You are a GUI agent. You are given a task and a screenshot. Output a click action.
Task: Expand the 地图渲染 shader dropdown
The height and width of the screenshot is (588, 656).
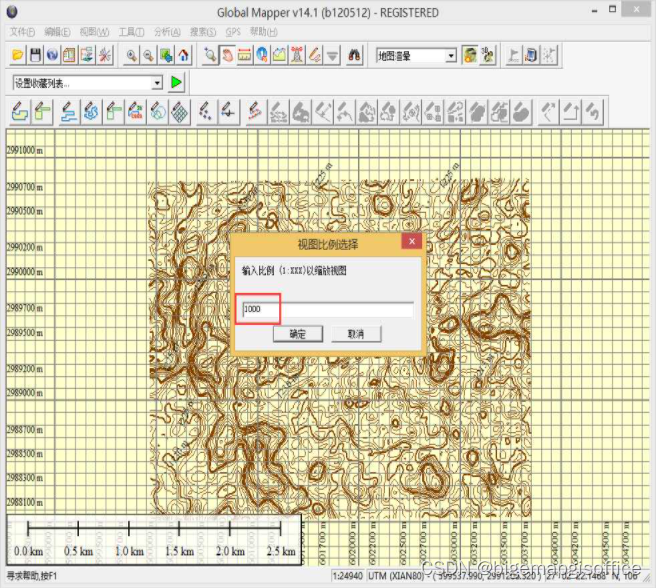[451, 56]
